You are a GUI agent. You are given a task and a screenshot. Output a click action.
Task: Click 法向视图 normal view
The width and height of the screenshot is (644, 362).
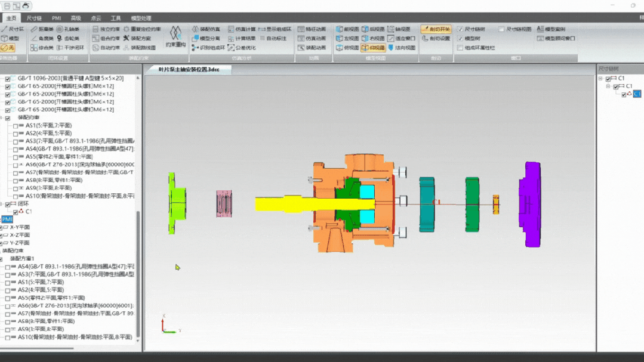point(402,48)
